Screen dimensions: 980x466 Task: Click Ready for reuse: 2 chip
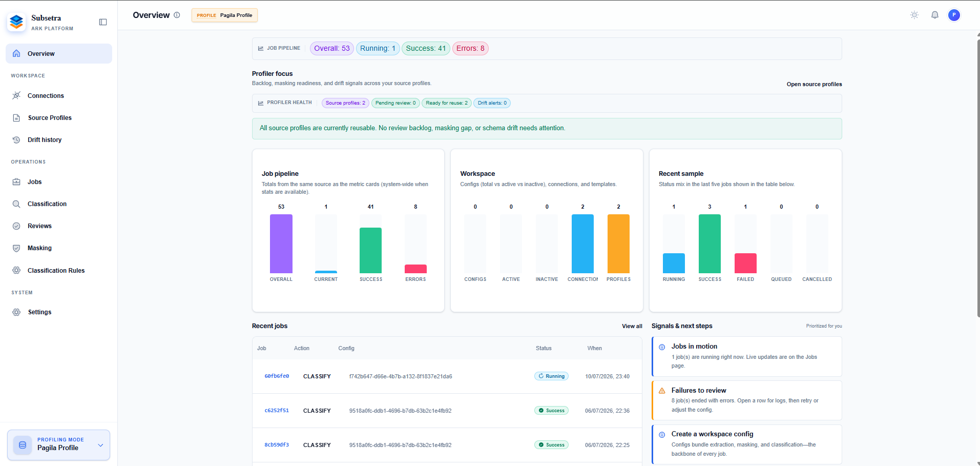pos(447,103)
